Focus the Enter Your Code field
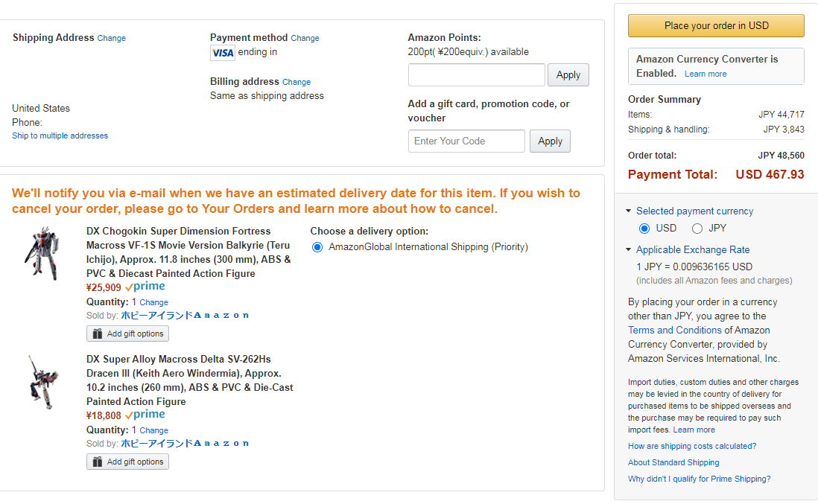This screenshot has height=504, width=818. pyautogui.click(x=466, y=141)
